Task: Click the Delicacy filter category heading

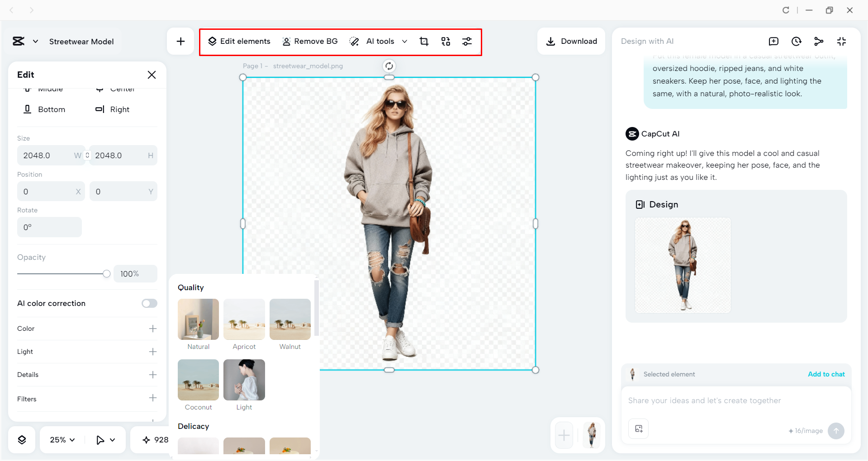Action: coord(194,427)
